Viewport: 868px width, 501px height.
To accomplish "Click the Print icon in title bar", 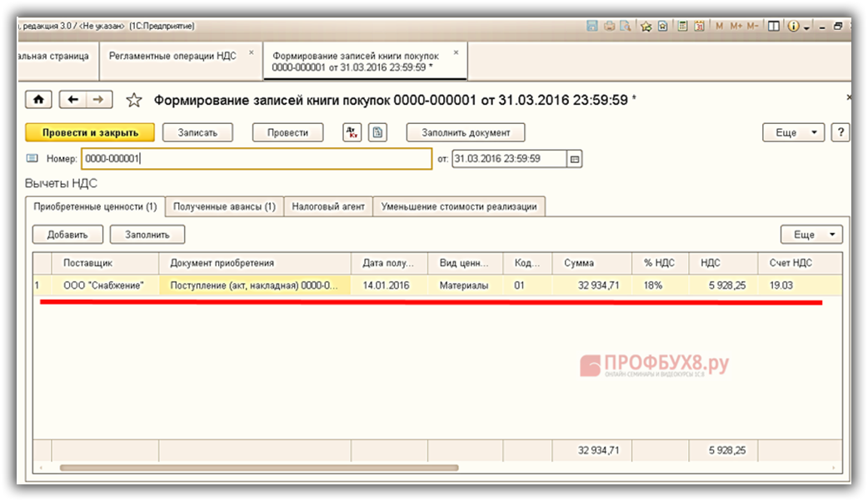I will (x=609, y=26).
